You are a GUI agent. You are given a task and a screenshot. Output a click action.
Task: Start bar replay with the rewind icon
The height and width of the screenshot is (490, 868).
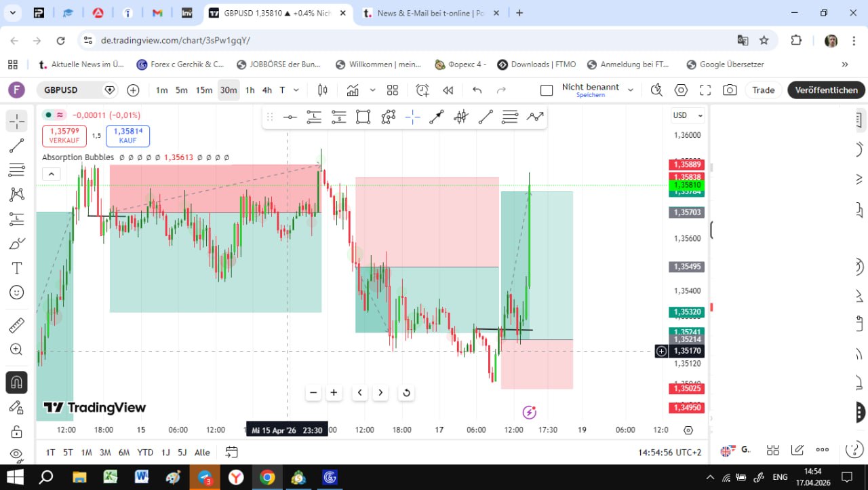448,90
